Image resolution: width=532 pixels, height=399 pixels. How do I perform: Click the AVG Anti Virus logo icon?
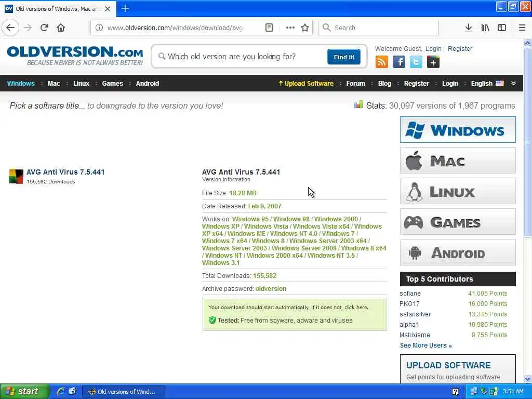coord(16,176)
